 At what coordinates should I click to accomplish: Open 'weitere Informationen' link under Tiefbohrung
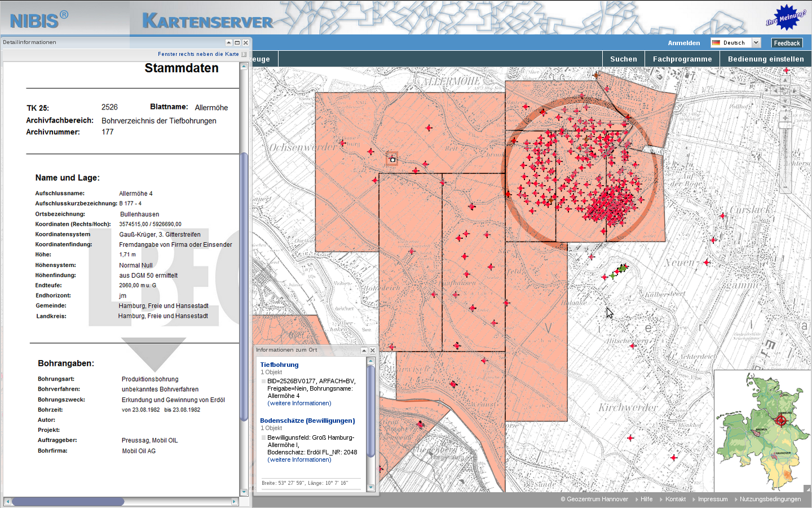click(x=299, y=403)
